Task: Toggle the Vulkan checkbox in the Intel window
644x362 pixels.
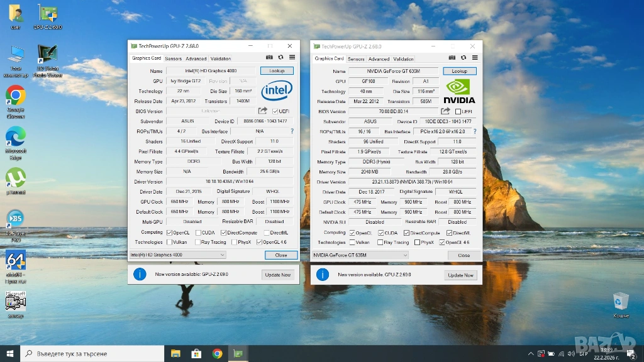Action: click(170, 242)
